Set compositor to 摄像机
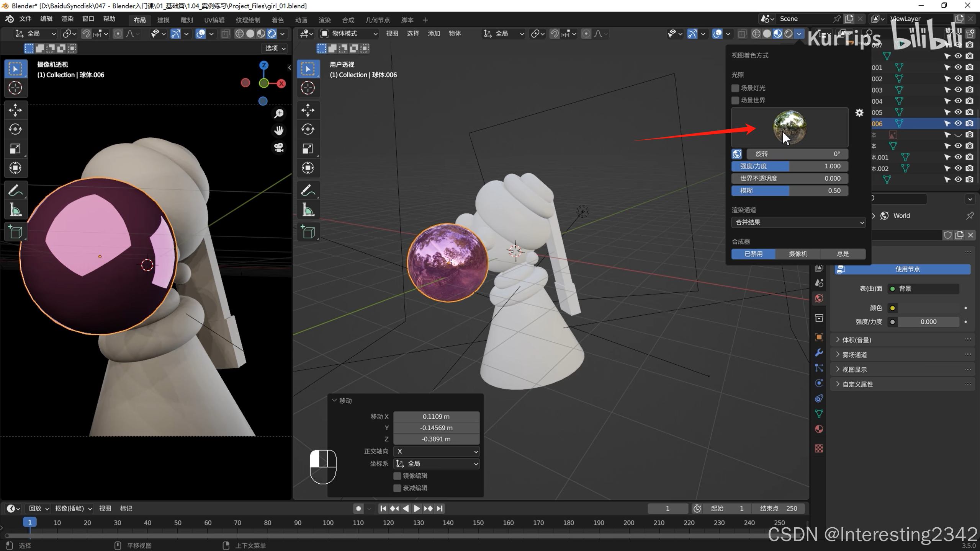 798,254
